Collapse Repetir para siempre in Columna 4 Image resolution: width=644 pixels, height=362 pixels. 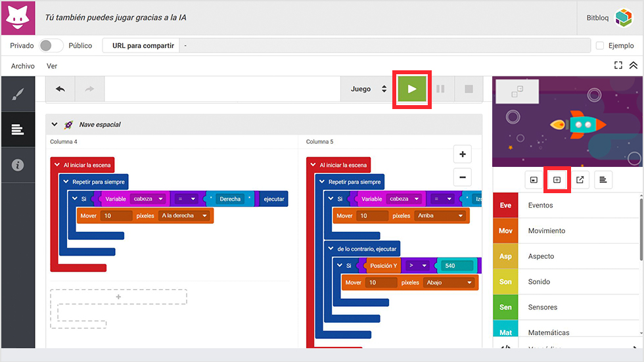pos(66,182)
